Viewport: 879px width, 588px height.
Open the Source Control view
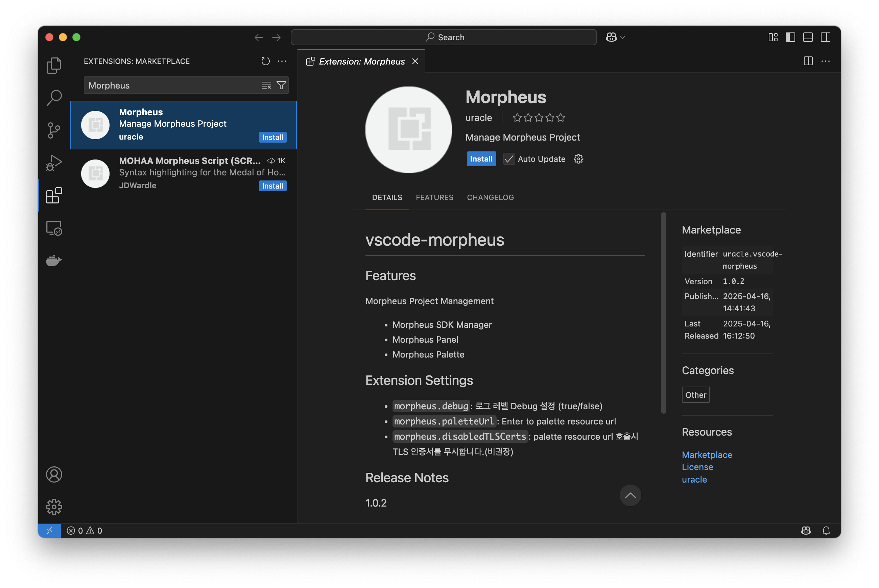pos(54,130)
